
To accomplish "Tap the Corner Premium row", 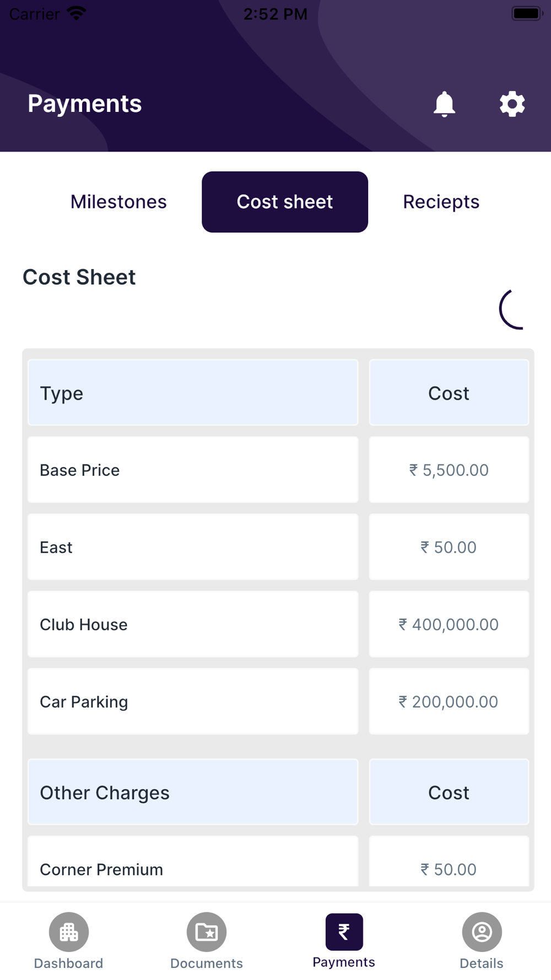I will click(x=193, y=865).
